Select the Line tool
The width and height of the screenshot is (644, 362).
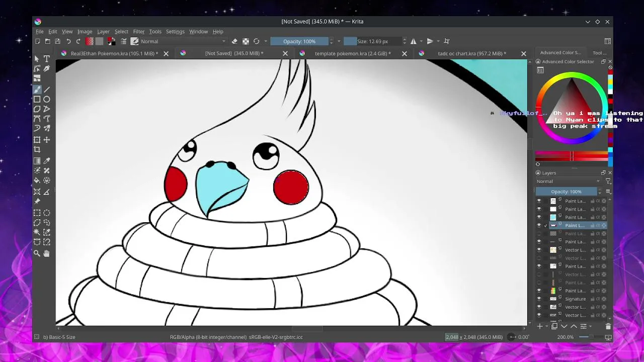click(47, 89)
